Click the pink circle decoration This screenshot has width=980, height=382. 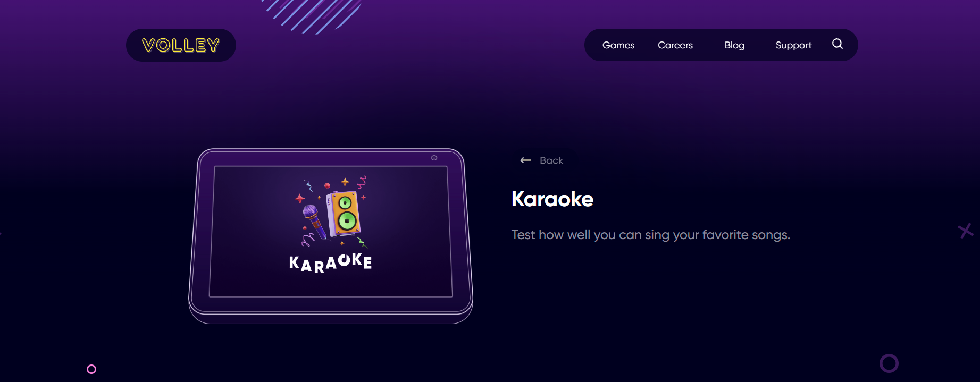pos(91,369)
